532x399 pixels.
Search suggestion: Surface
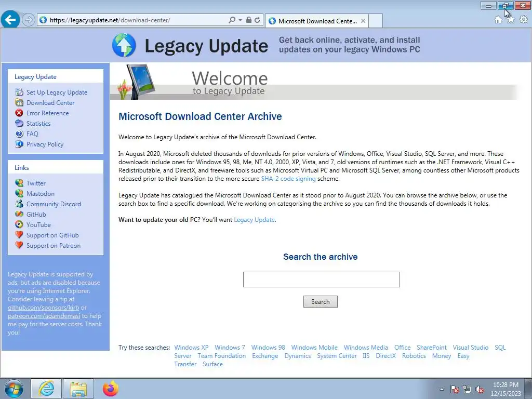pos(212,364)
